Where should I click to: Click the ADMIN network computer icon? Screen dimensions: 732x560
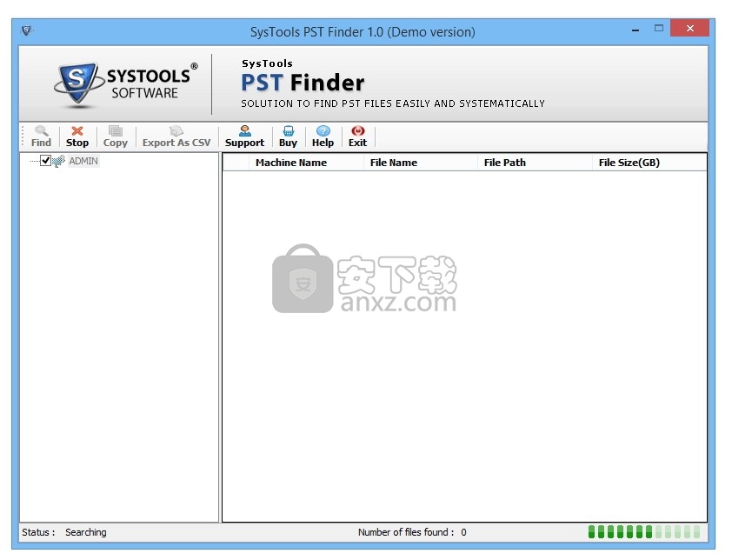pyautogui.click(x=58, y=161)
